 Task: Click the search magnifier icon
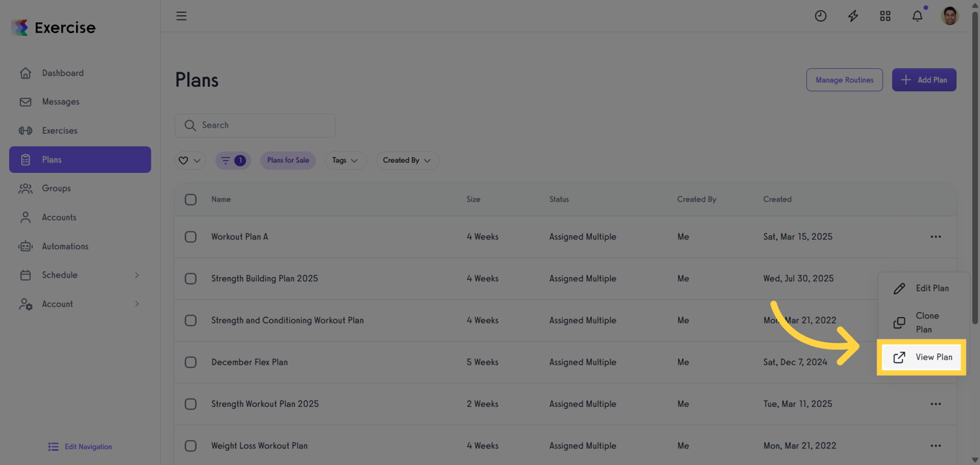(x=190, y=126)
